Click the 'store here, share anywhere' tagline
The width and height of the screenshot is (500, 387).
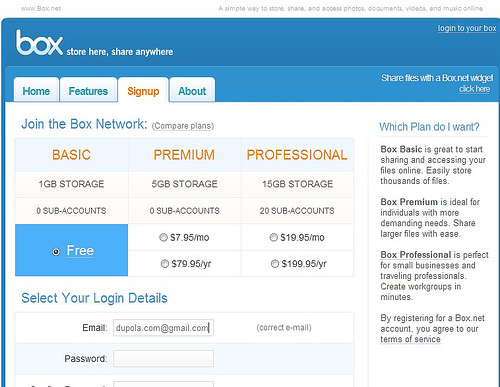tap(120, 52)
